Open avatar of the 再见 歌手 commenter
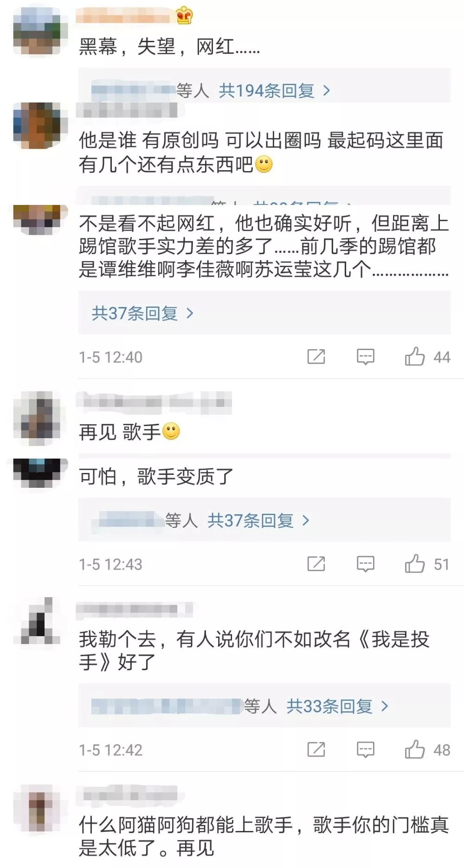The width and height of the screenshot is (464, 868). coord(37,417)
